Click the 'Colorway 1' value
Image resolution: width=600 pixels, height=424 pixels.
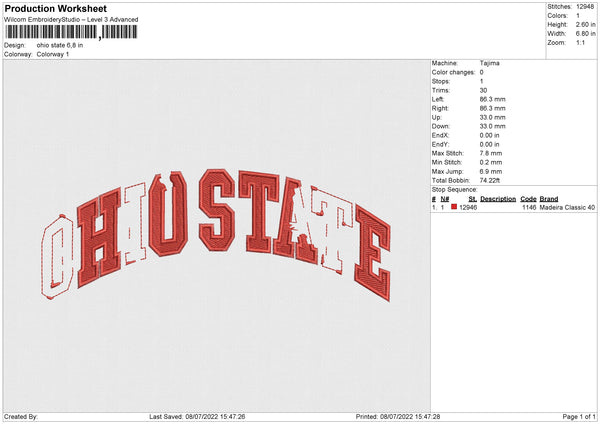click(x=53, y=54)
